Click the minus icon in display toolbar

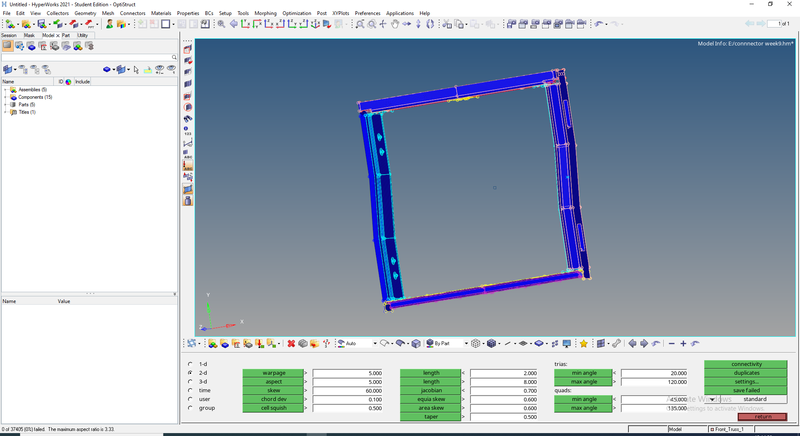coord(671,344)
